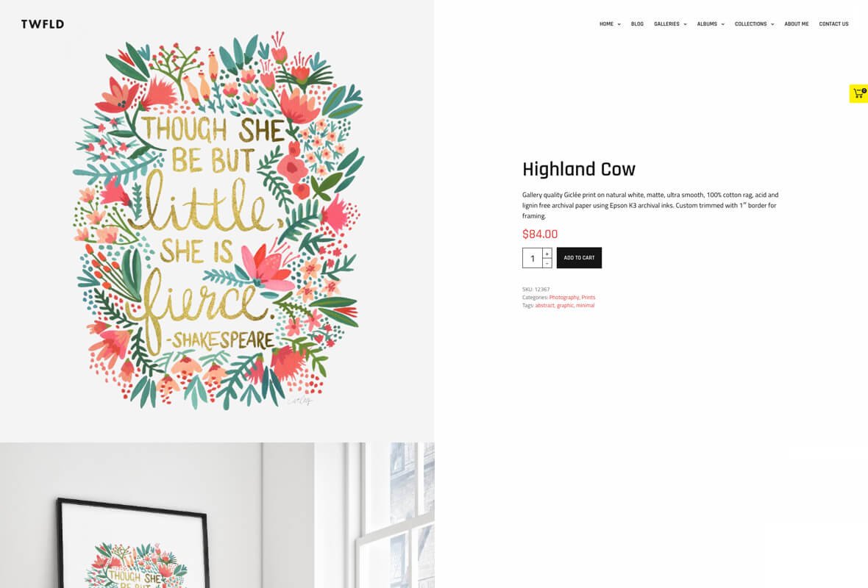Screen dimensions: 868x588
Task: Click the Highland Cow product title
Action: 578,169
